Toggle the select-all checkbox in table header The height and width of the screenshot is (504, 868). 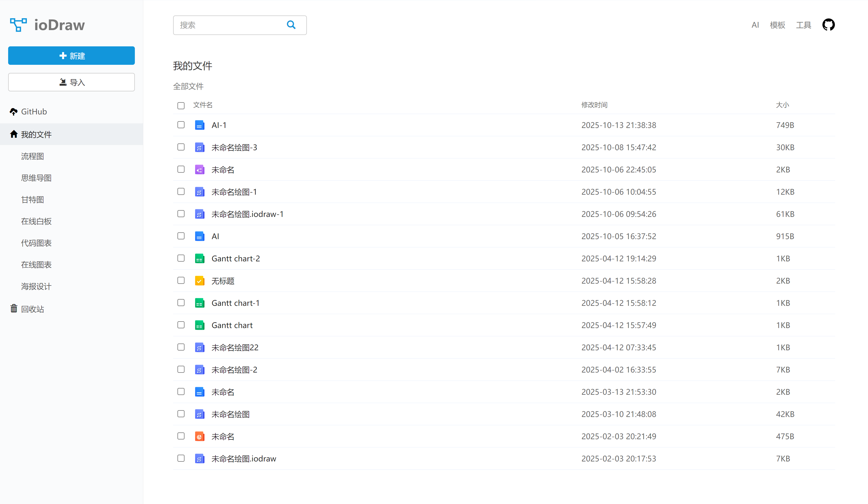tap(181, 105)
